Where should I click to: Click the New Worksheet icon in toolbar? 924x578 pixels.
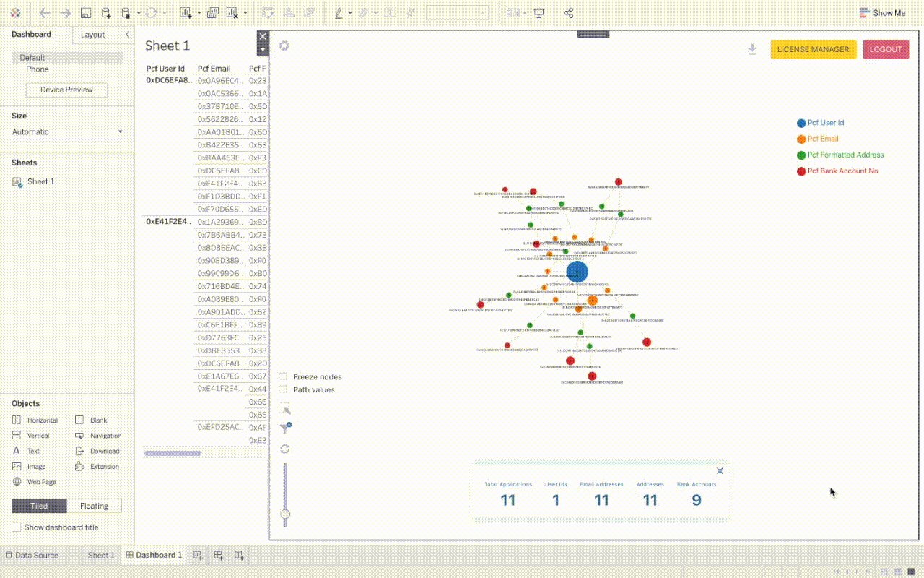click(186, 13)
